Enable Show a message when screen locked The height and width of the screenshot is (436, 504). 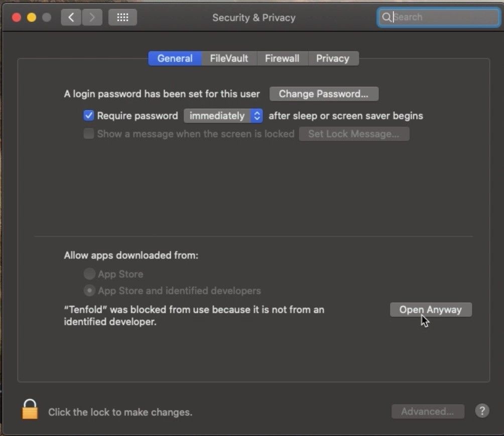[88, 134]
